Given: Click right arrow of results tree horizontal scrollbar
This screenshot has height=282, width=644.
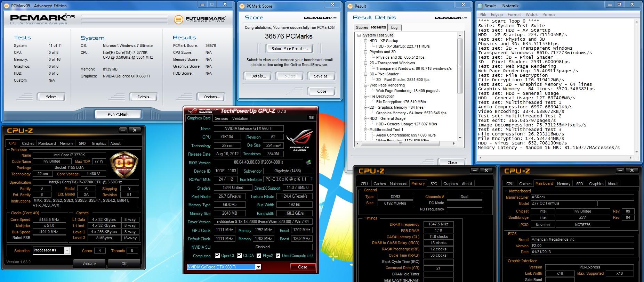Looking at the screenshot, I should point(454,143).
